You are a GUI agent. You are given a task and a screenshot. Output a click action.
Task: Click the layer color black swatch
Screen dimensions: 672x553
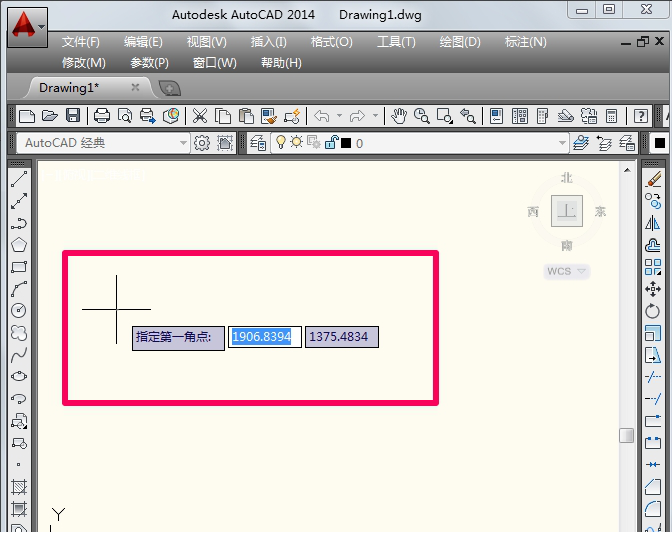(x=346, y=143)
